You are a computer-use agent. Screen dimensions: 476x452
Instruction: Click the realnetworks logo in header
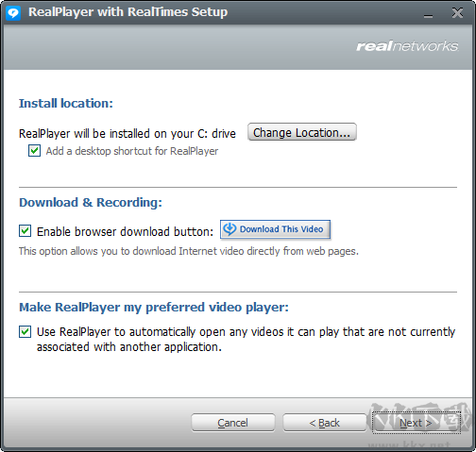pos(407,46)
